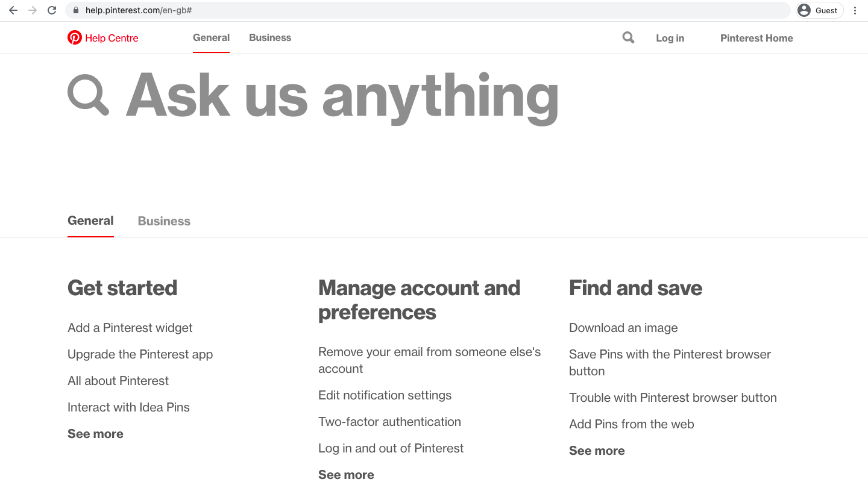Click the Pinterest Help Centre logo
The image size is (868, 491).
click(x=102, y=37)
